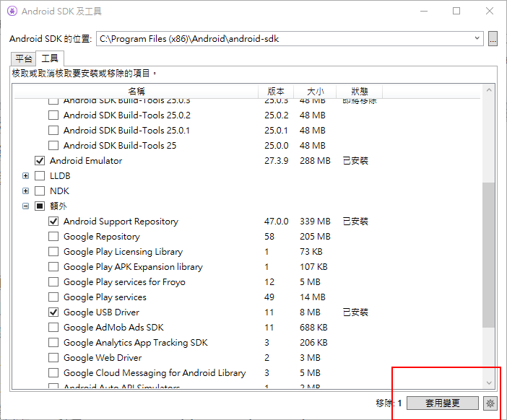This screenshot has height=420, width=507.
Task: Click the vertical scrollbar thumb
Action: click(489, 255)
